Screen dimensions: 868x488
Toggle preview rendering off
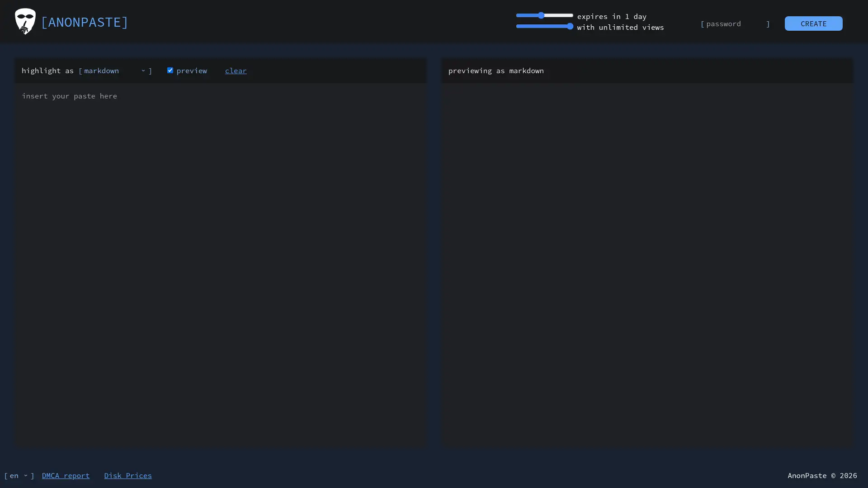pyautogui.click(x=170, y=70)
